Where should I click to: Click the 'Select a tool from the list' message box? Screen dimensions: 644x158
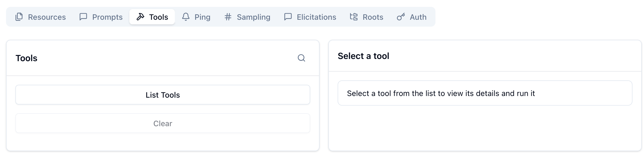(x=485, y=93)
